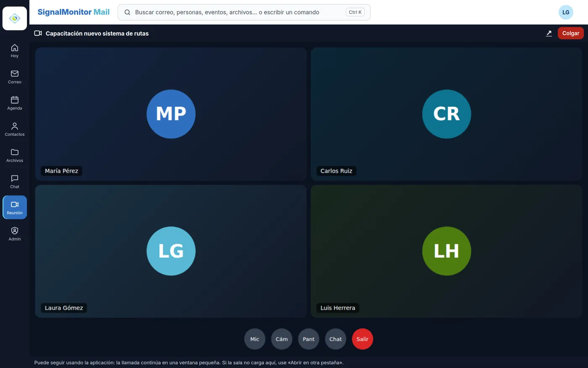Toggle the Mic mute button
This screenshot has width=588, height=368.
click(255, 339)
